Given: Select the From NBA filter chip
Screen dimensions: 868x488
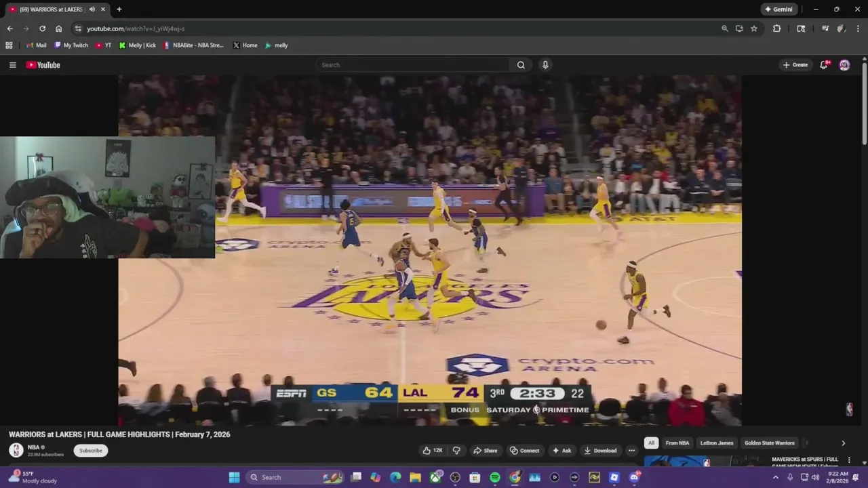Looking at the screenshot, I should [677, 443].
